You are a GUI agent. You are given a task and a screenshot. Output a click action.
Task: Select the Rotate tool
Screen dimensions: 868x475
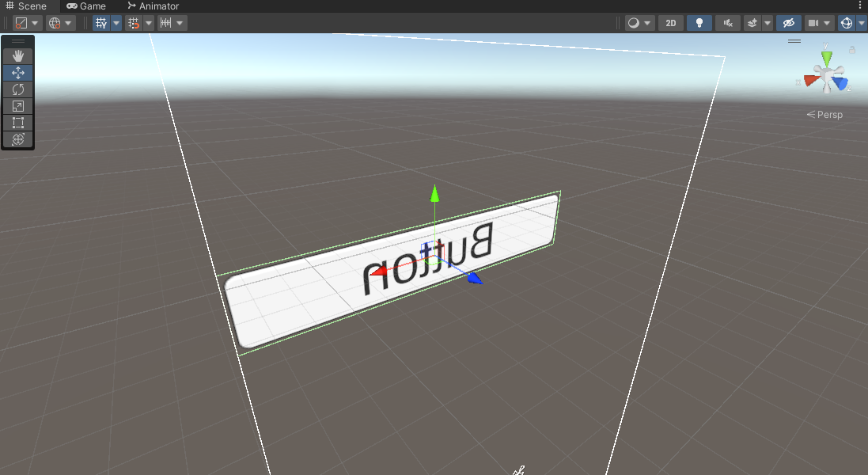point(17,89)
